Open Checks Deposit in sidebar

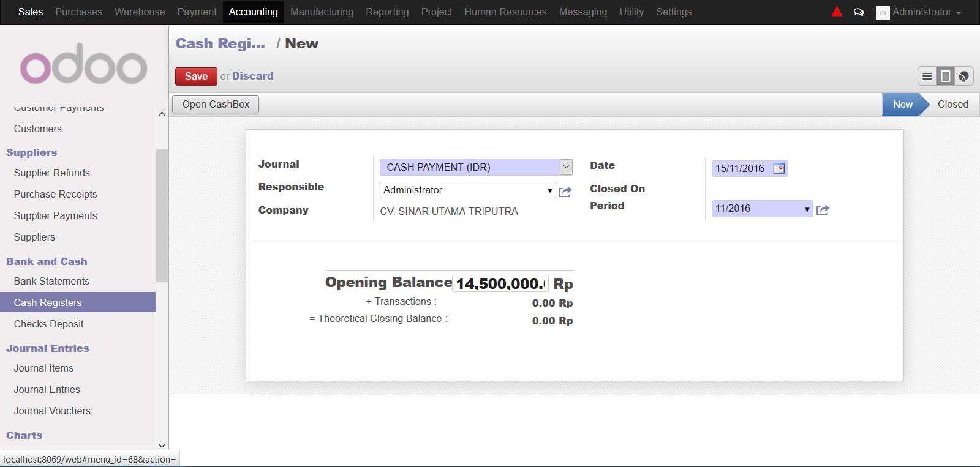click(x=49, y=324)
